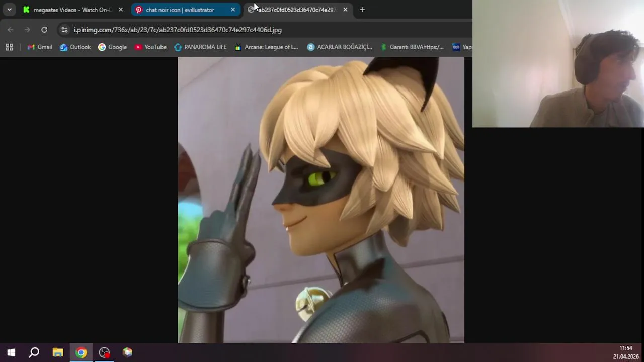This screenshot has height=362, width=644.
Task: Open the Google bookmark
Action: (112, 47)
